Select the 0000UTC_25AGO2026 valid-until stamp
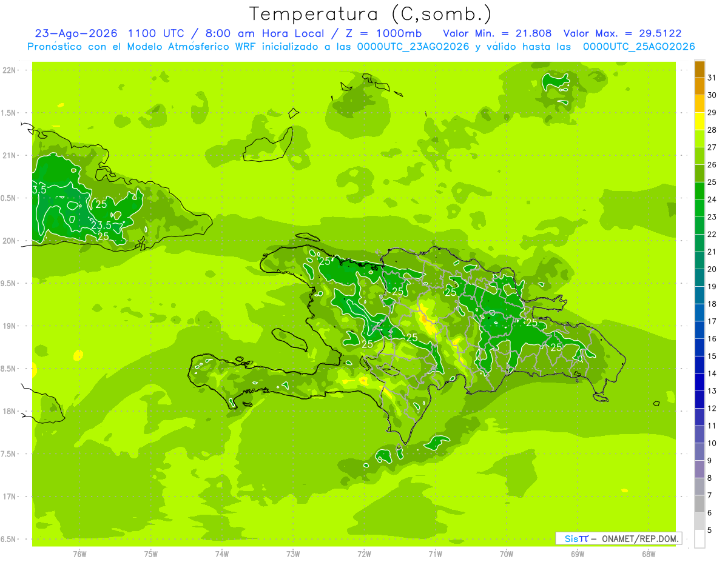 click(x=639, y=47)
